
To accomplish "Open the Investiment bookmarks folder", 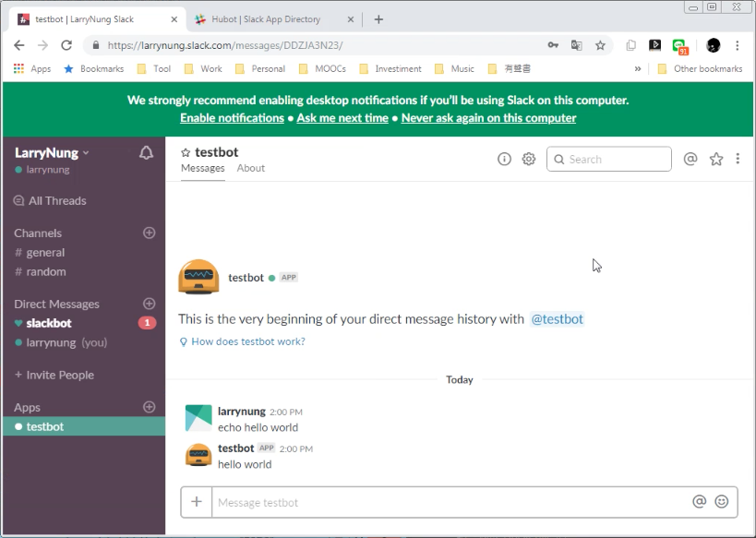I will pos(390,69).
